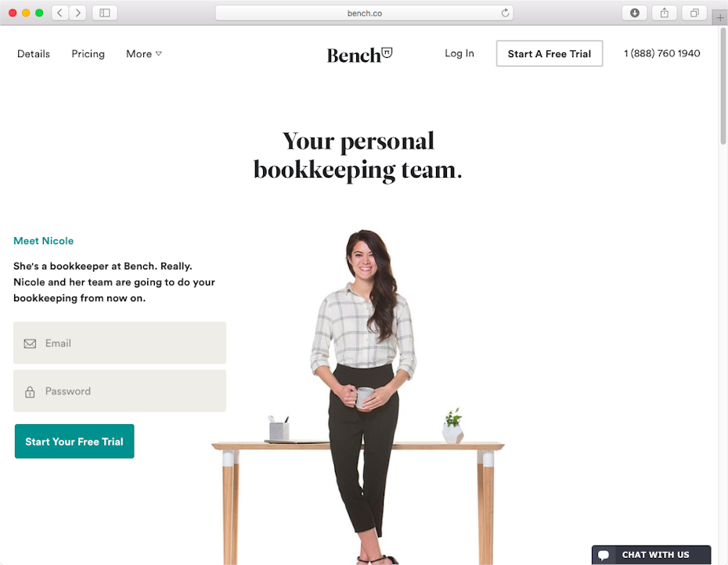The image size is (728, 565).
Task: Open a new tab with the plus icon
Action: pos(719,18)
